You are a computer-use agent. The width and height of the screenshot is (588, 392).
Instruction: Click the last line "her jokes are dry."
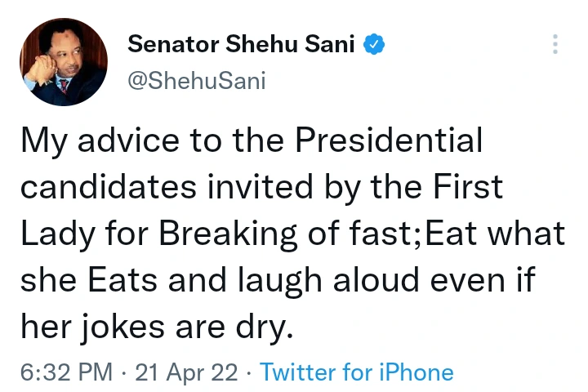[155, 327]
